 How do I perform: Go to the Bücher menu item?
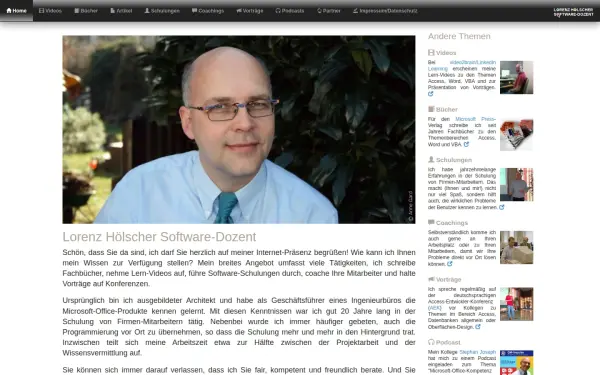tap(86, 11)
